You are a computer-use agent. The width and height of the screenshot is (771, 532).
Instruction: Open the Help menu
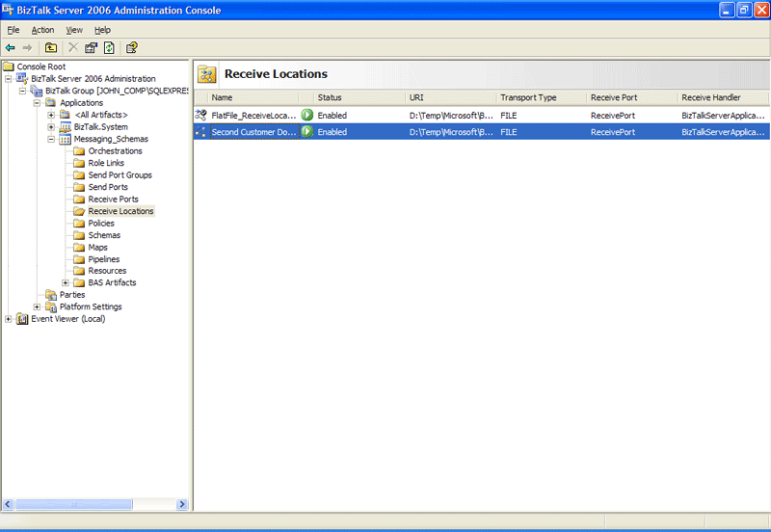(x=102, y=30)
